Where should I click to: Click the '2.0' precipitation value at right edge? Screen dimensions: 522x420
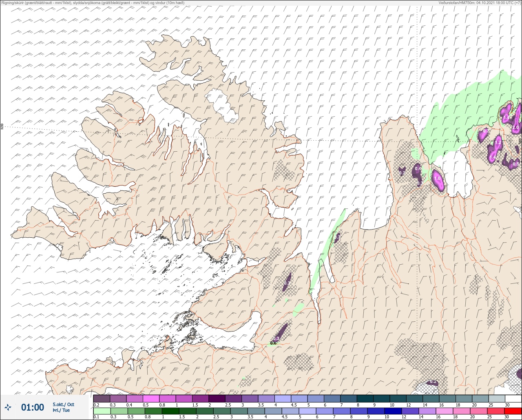515,127
